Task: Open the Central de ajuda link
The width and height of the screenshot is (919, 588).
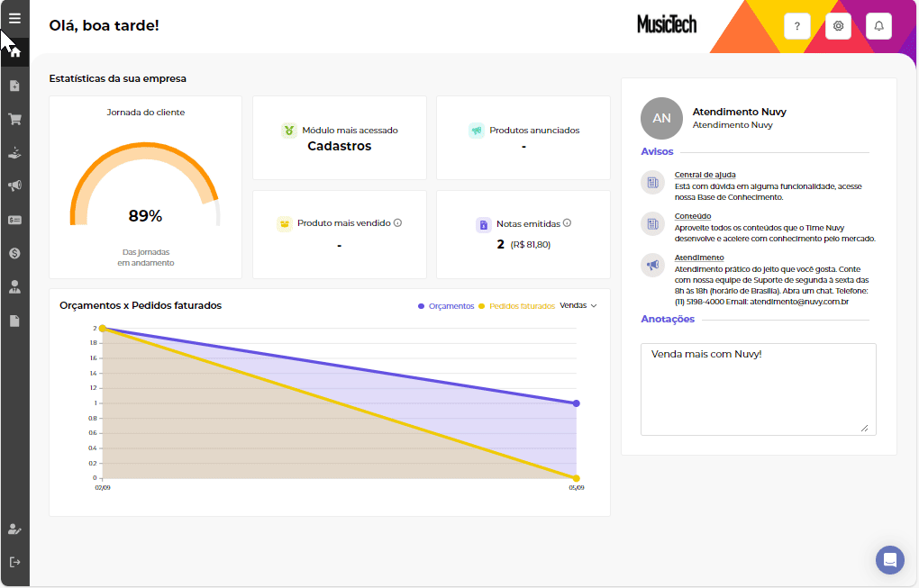Action: tap(705, 175)
